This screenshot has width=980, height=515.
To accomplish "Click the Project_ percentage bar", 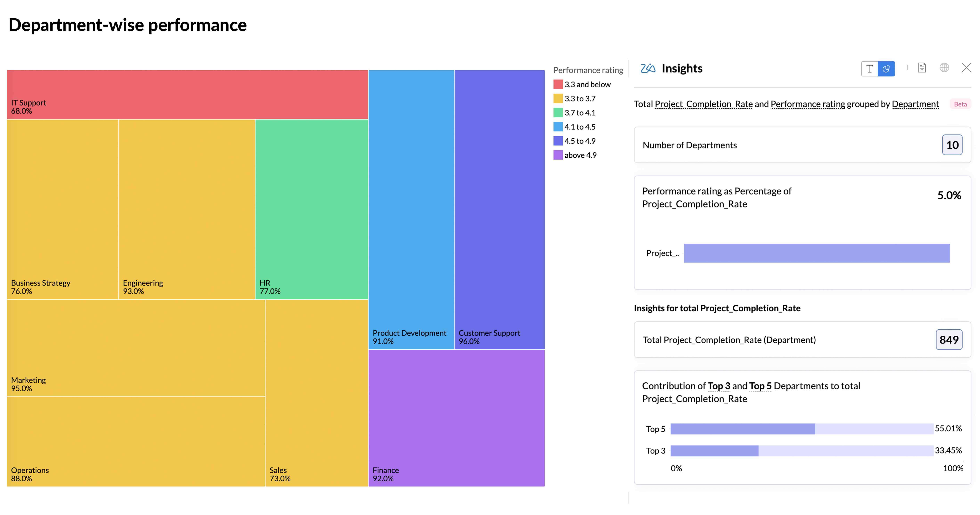I will click(817, 253).
